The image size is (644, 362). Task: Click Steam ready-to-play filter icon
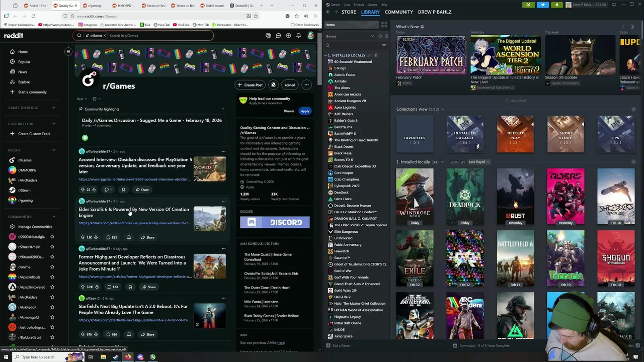[x=386, y=36]
